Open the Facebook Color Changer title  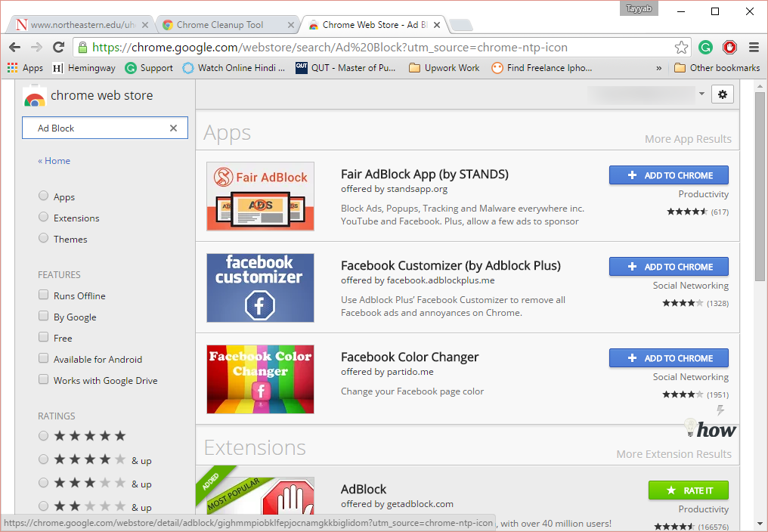(x=410, y=357)
